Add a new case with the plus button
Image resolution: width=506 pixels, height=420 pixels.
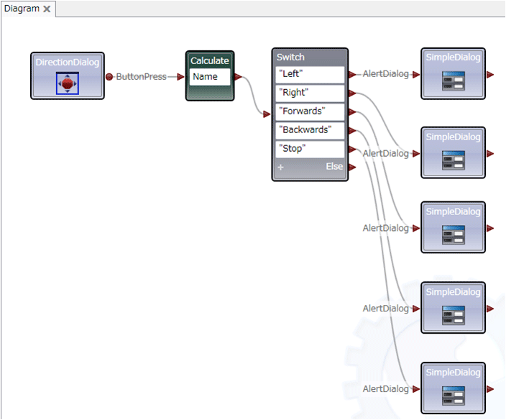[x=280, y=168]
